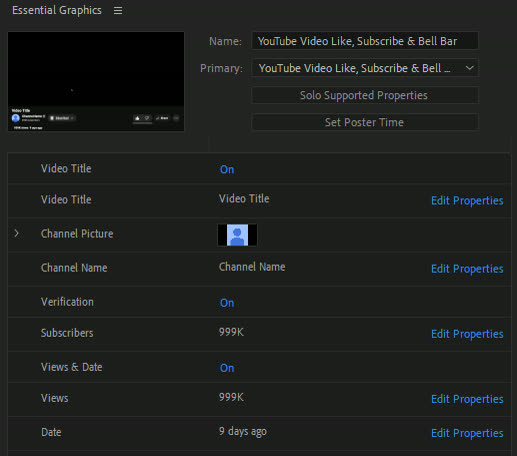
Task: Expand the Channel Picture row arrow
Action: coord(16,233)
